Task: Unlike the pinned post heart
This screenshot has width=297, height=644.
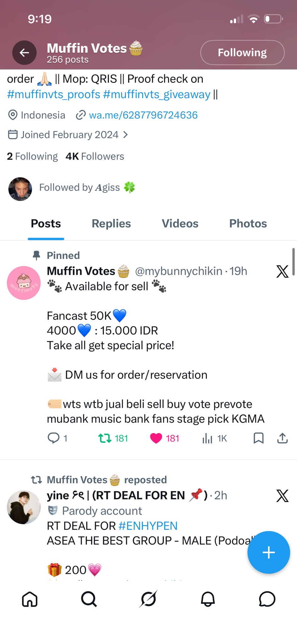Action: (x=156, y=438)
